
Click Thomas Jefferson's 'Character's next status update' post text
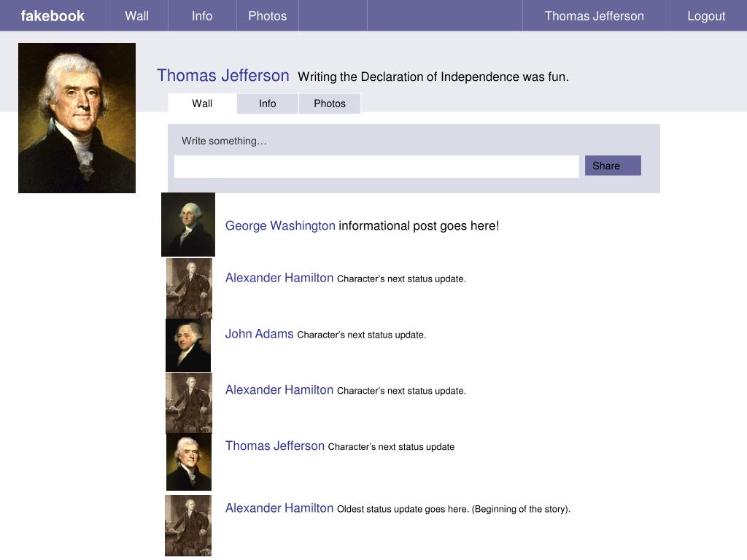point(391,447)
